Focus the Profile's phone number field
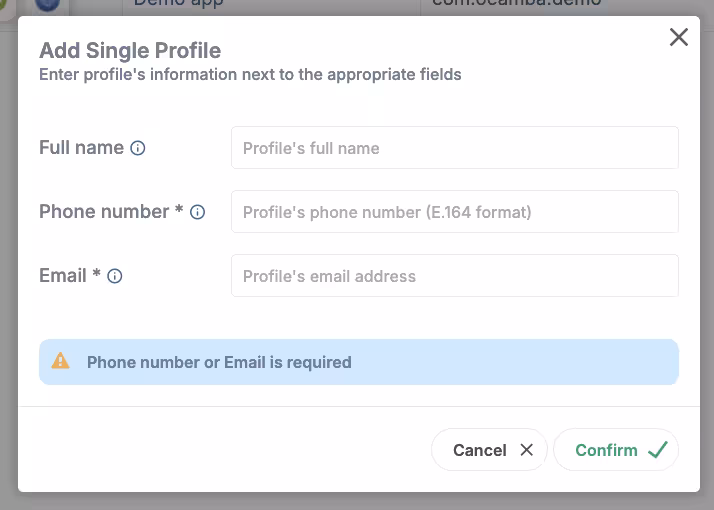Screen dimensions: 714x510 click(x=454, y=212)
